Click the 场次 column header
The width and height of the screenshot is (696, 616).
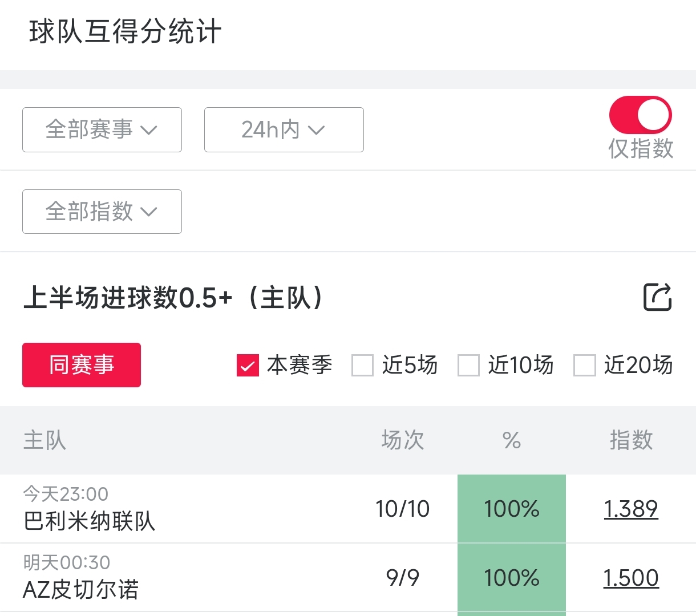point(402,440)
